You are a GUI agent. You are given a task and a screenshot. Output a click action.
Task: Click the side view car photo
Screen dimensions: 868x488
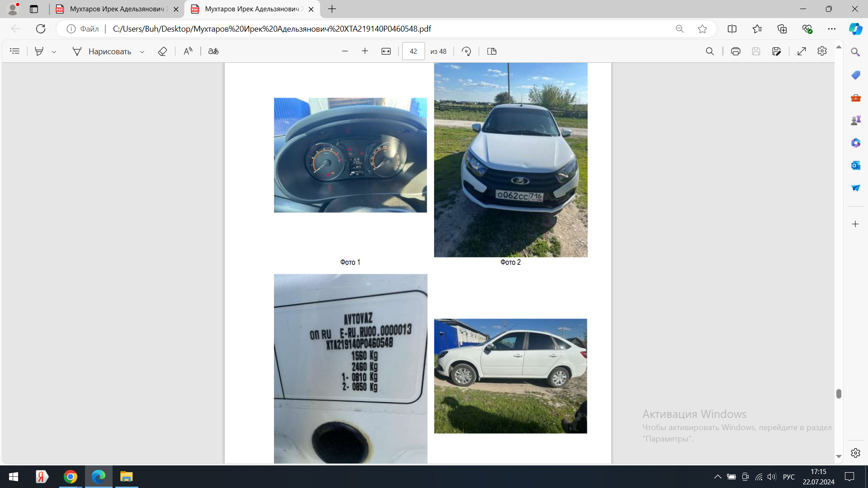coord(510,376)
